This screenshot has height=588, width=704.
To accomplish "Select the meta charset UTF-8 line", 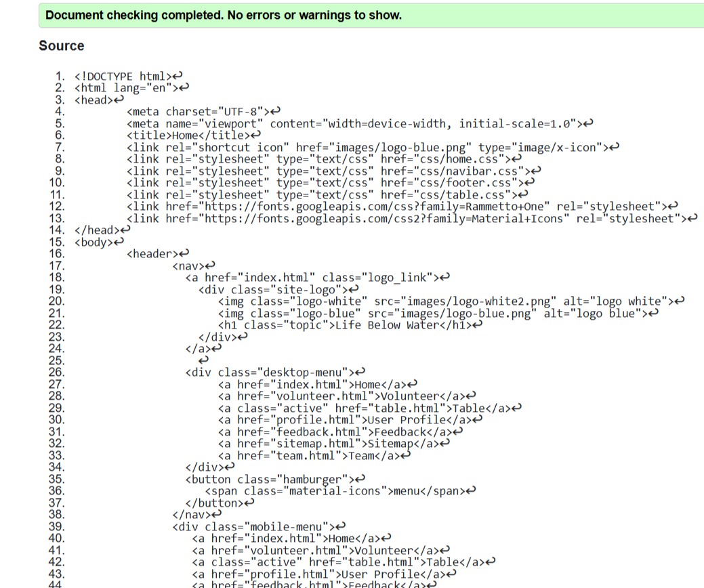I will click(x=199, y=112).
